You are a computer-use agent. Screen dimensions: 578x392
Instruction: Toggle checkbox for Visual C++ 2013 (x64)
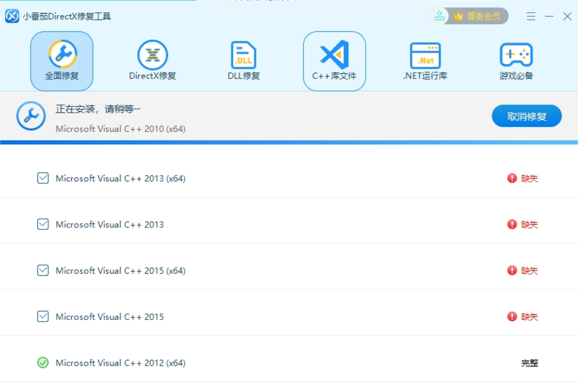43,178
